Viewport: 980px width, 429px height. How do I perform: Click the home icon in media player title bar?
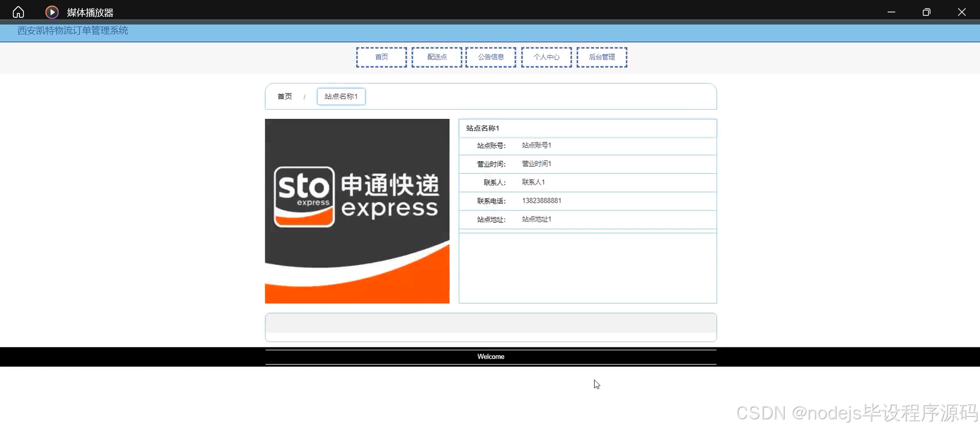click(x=18, y=12)
